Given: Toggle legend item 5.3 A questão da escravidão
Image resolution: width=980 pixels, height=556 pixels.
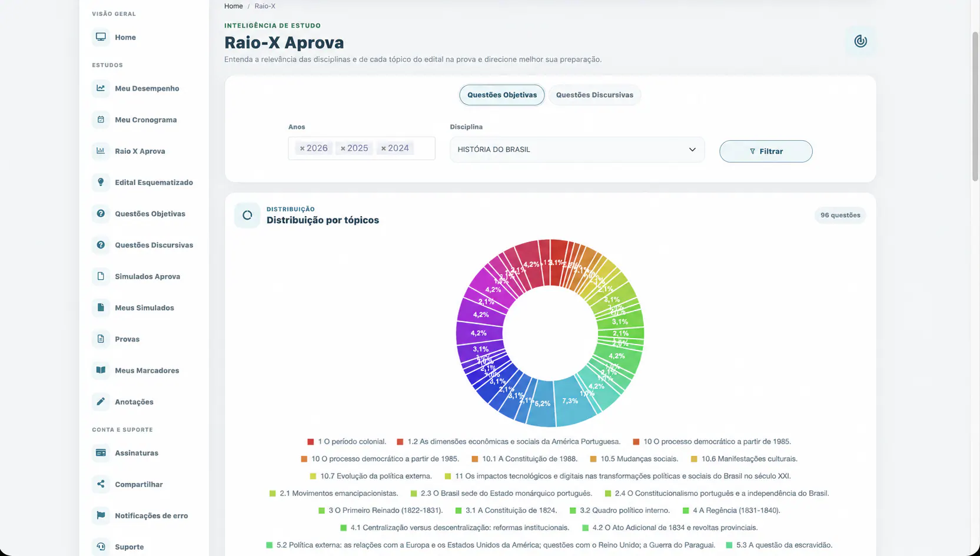Looking at the screenshot, I should coord(779,545).
